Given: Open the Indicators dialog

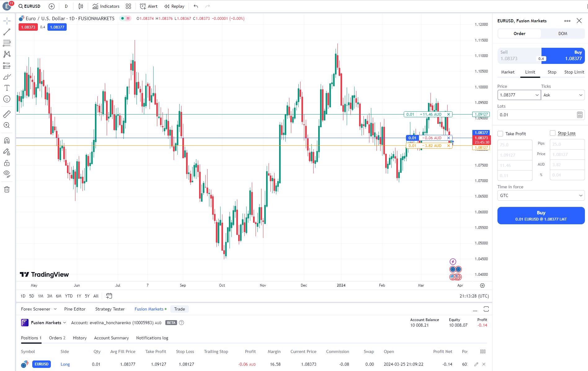Looking at the screenshot, I should tap(106, 6).
